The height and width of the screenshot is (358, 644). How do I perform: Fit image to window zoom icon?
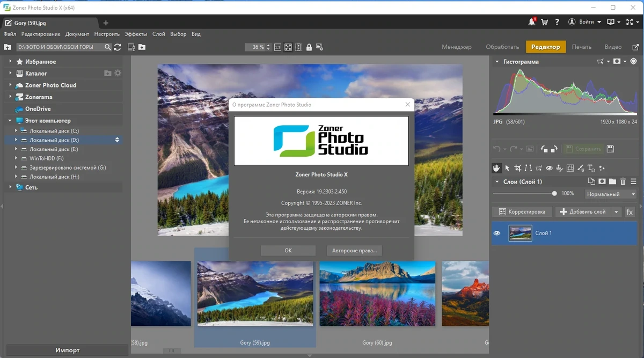[288, 47]
